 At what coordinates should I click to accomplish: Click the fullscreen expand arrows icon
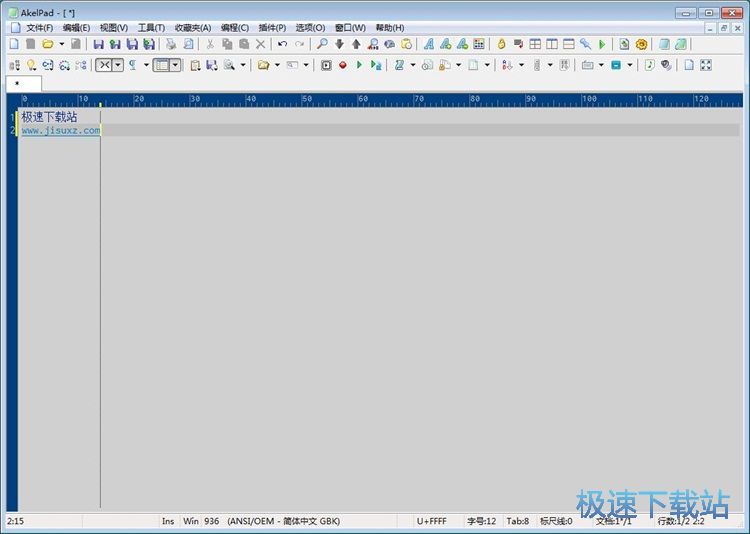[x=706, y=65]
